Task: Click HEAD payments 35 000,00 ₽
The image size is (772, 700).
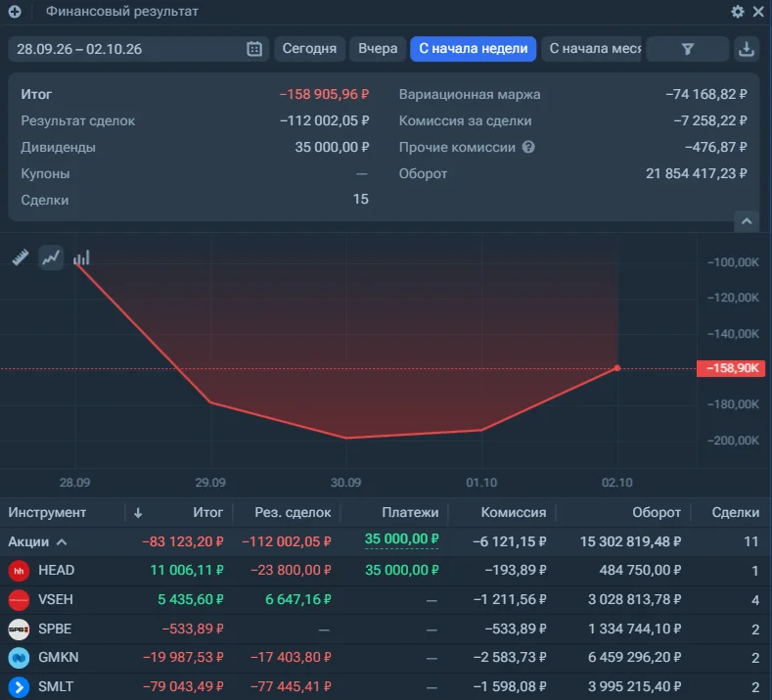Action: click(401, 571)
